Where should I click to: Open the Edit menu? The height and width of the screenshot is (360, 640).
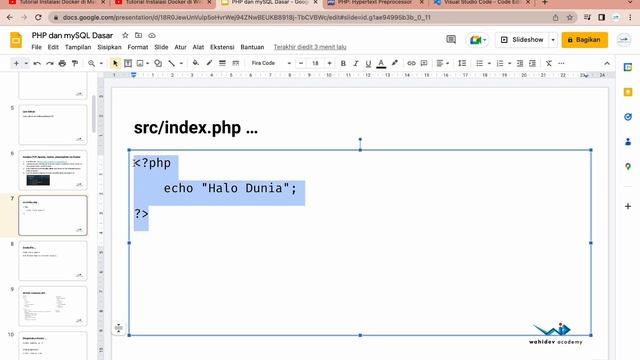pos(53,47)
